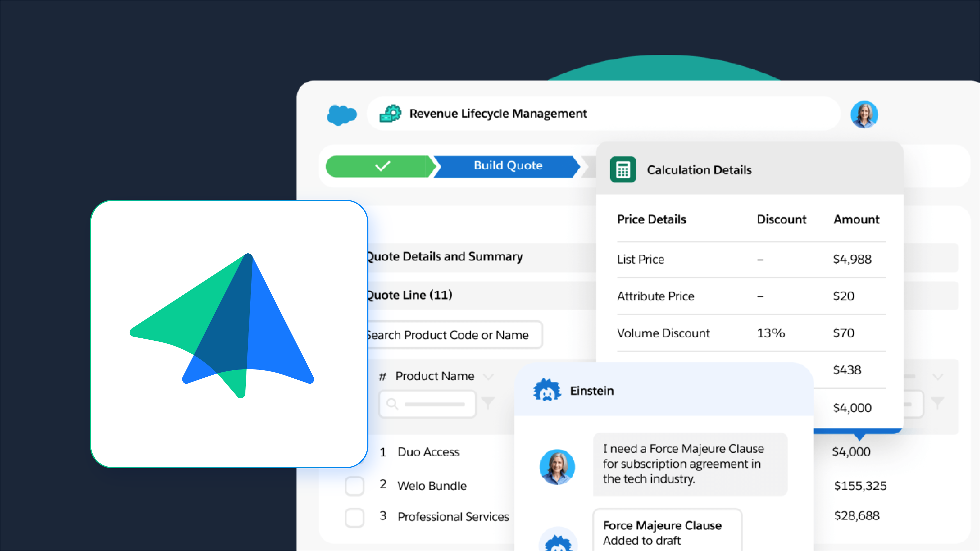Click the Volume Discount row label
980x551 pixels.
663,333
